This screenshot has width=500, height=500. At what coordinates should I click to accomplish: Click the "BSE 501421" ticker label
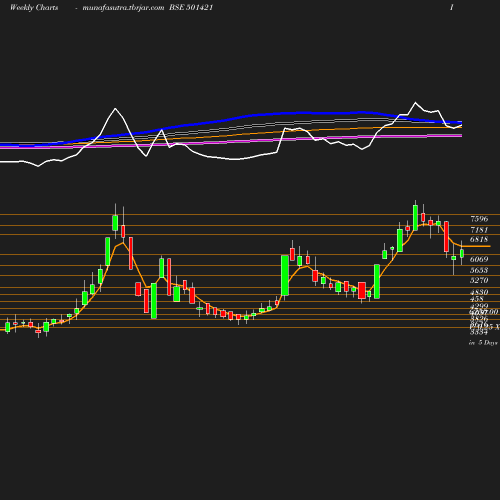point(191,8)
